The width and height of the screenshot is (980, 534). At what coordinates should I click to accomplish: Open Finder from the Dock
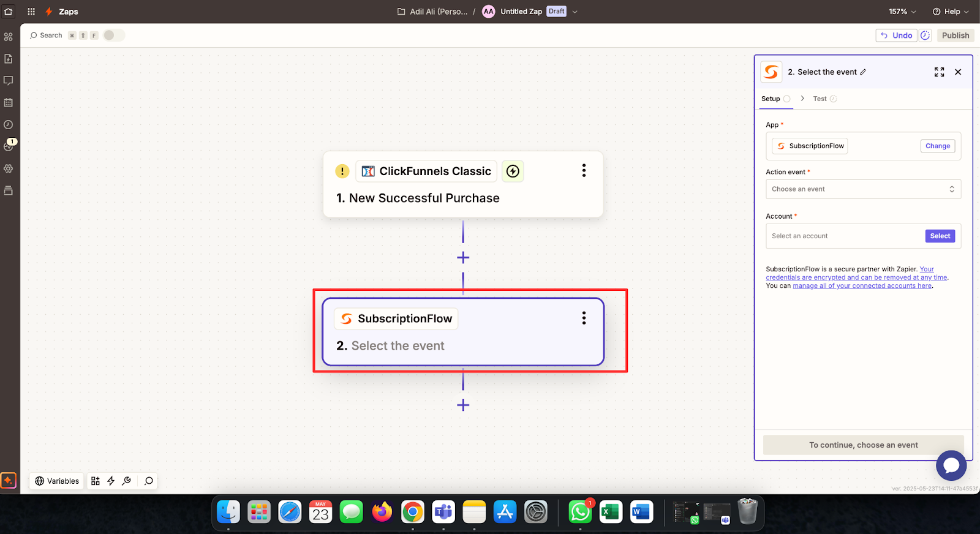point(228,512)
